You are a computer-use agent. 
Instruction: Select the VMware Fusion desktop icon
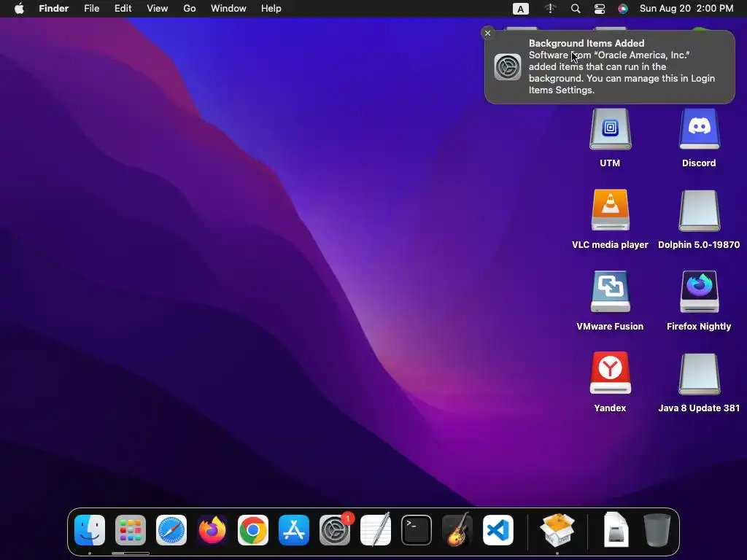[611, 292]
